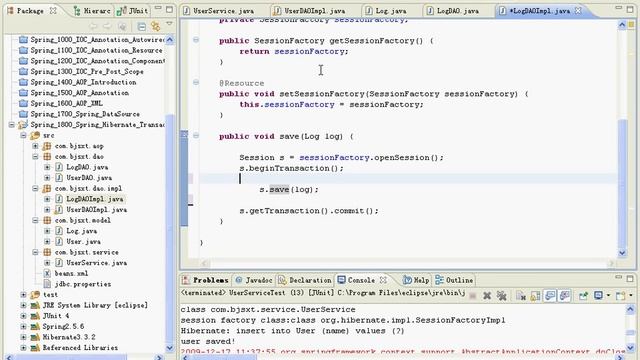The width and height of the screenshot is (640, 360).
Task: Click the override marker beside save method
Action: [184, 134]
